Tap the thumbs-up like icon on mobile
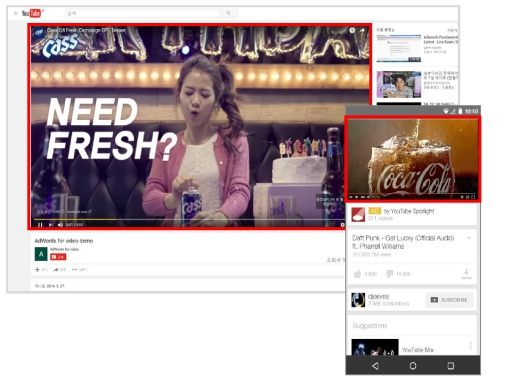 point(357,274)
